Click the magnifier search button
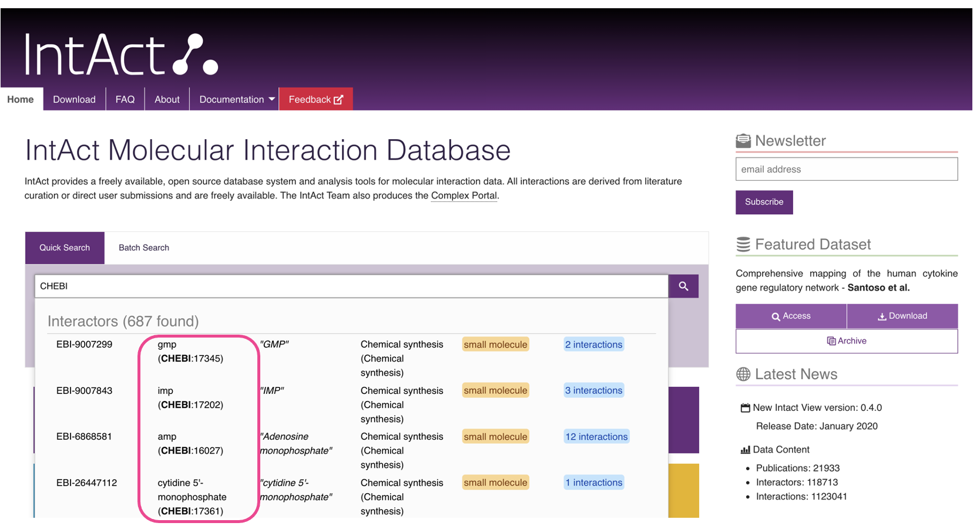This screenshot has height=526, width=980. click(683, 286)
